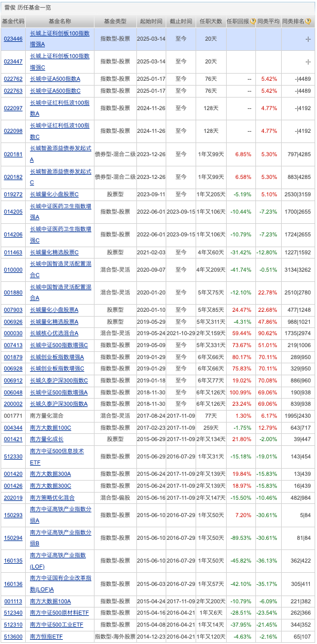317x644 pixels.
Task: Open 长城久泰沪深300指数A fund link
Action: (59, 404)
